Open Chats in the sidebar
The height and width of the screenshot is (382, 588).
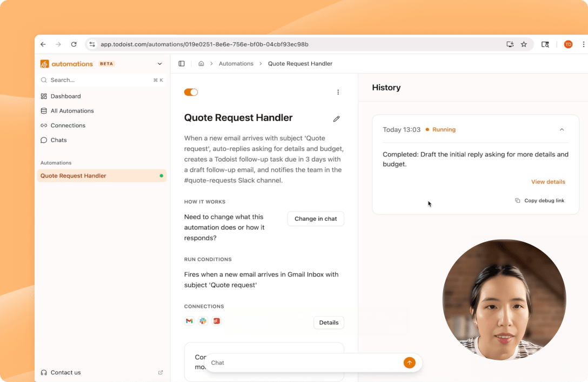(102, 140)
